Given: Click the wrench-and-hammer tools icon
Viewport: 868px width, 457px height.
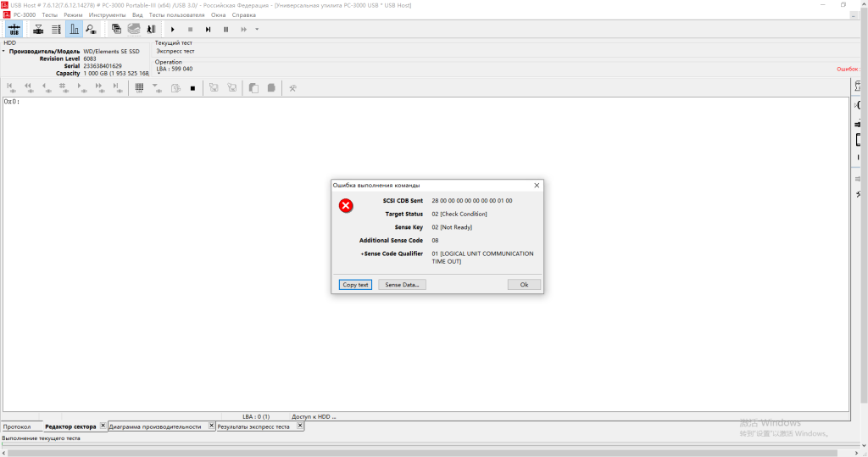Looking at the screenshot, I should pyautogui.click(x=292, y=87).
